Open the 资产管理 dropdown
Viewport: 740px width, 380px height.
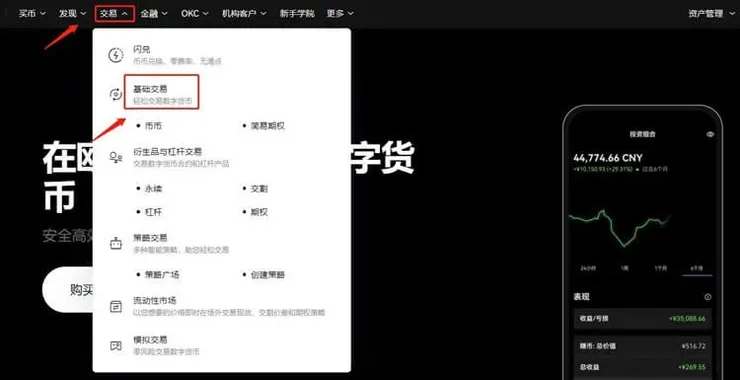click(x=712, y=14)
